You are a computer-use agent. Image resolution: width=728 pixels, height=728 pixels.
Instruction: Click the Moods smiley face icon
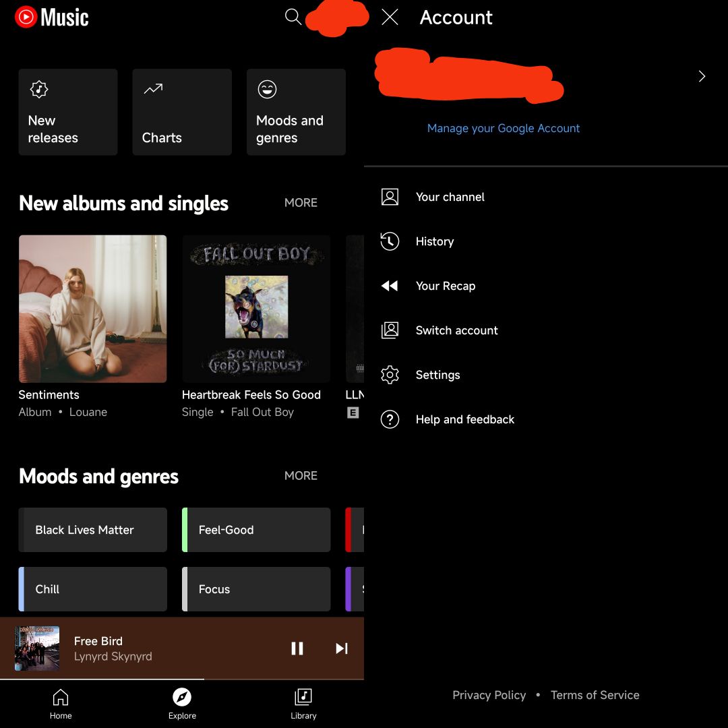coord(268,89)
